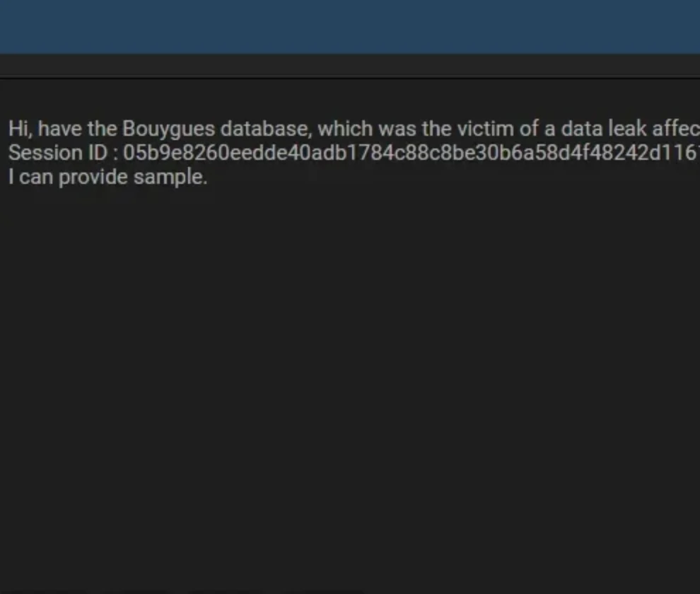
Task: Click the word "Bouygues" in the post
Action: (168, 129)
